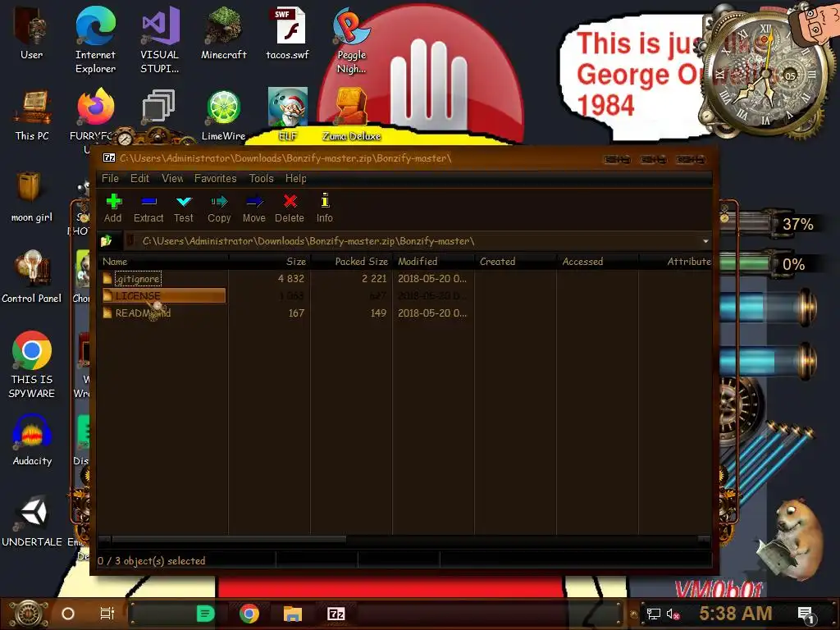840x630 pixels.
Task: Select the Minecraft desktop icon
Action: tap(223, 33)
